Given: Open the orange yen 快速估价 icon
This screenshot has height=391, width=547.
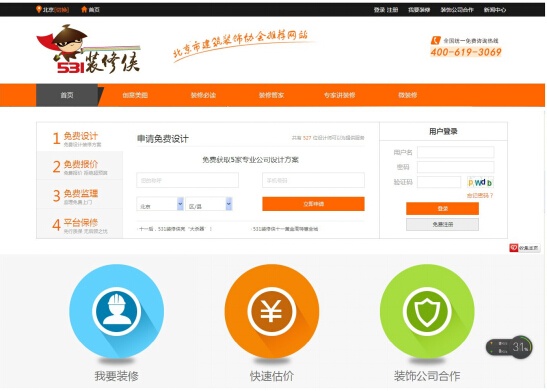Looking at the screenshot, I should 272,311.
